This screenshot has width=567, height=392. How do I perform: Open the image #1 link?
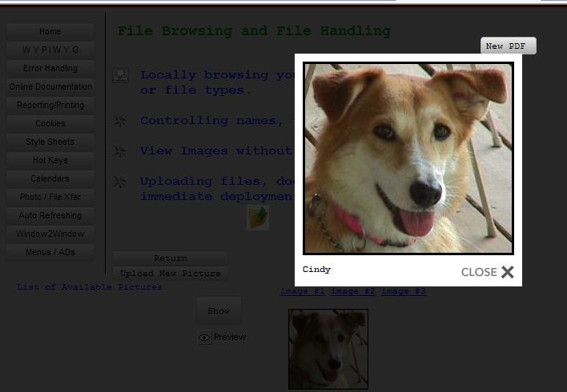pos(302,291)
